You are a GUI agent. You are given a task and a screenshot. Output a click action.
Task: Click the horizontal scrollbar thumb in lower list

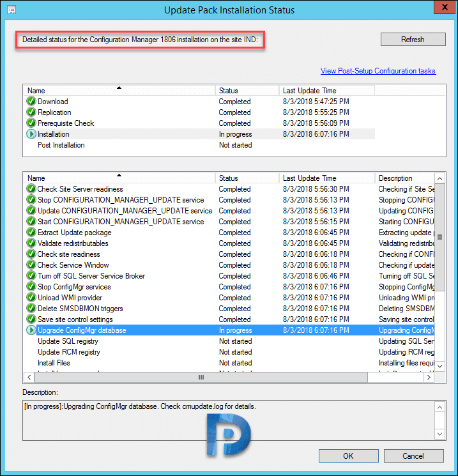(x=201, y=378)
